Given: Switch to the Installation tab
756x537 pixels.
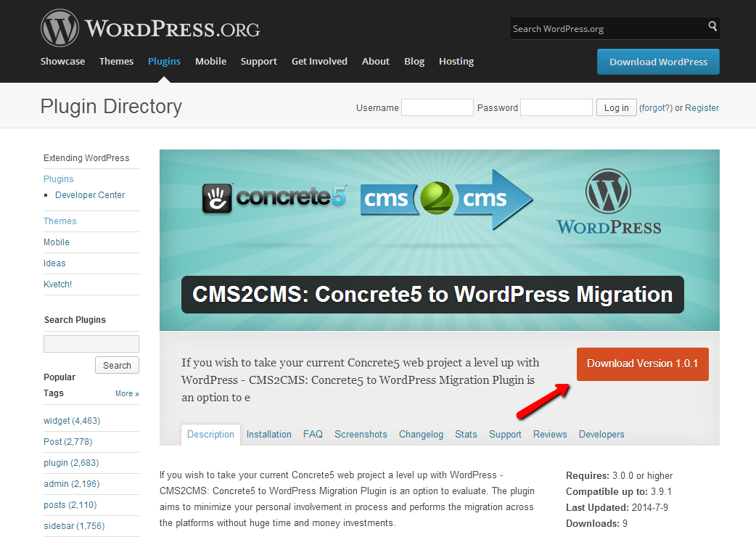Looking at the screenshot, I should 269,435.
